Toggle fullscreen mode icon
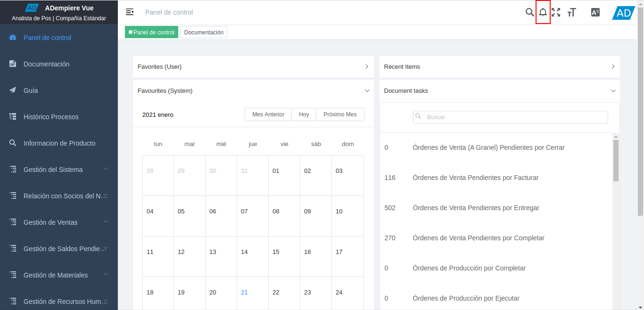Viewport: 644px width, 310px height. click(556, 13)
